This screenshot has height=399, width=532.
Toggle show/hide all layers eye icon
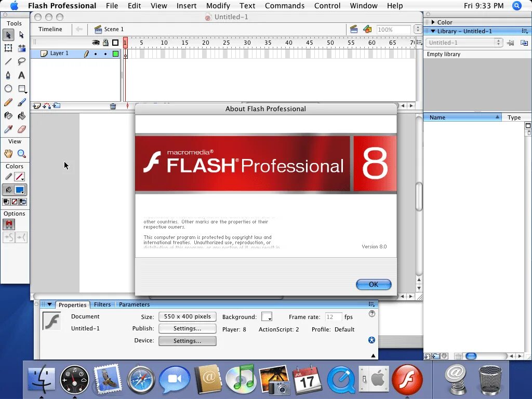coord(96,43)
